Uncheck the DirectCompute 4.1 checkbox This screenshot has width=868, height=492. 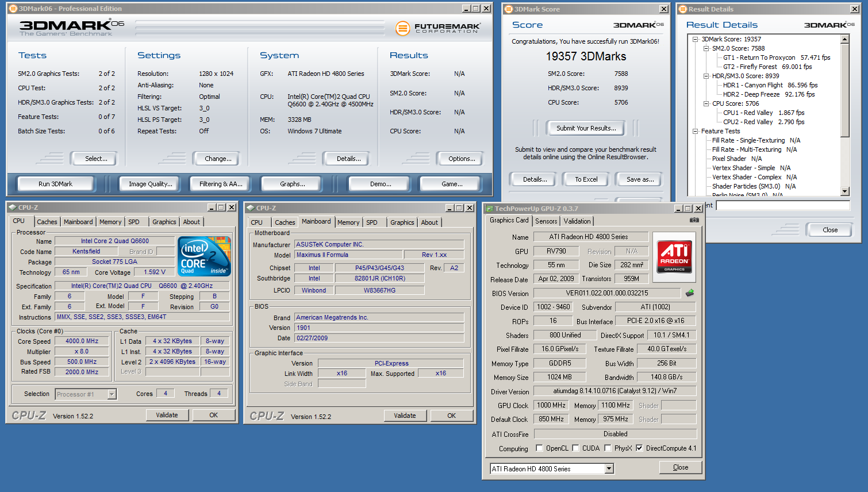click(639, 448)
